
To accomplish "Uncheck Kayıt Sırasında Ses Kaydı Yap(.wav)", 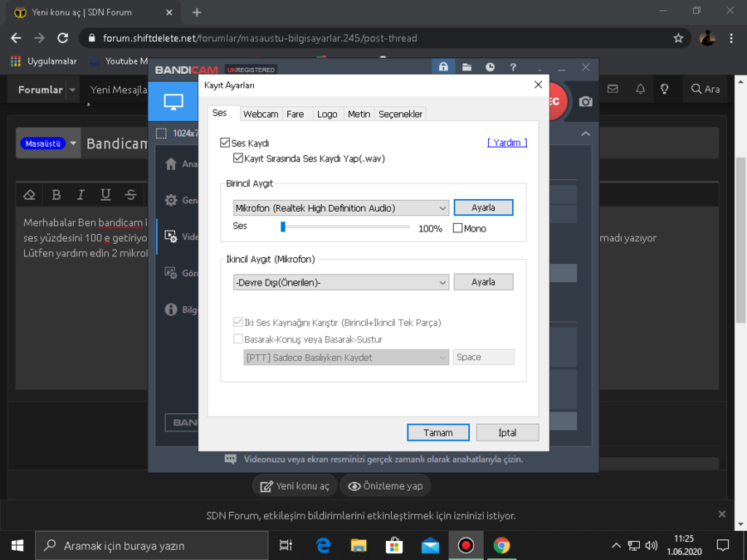I will click(237, 158).
